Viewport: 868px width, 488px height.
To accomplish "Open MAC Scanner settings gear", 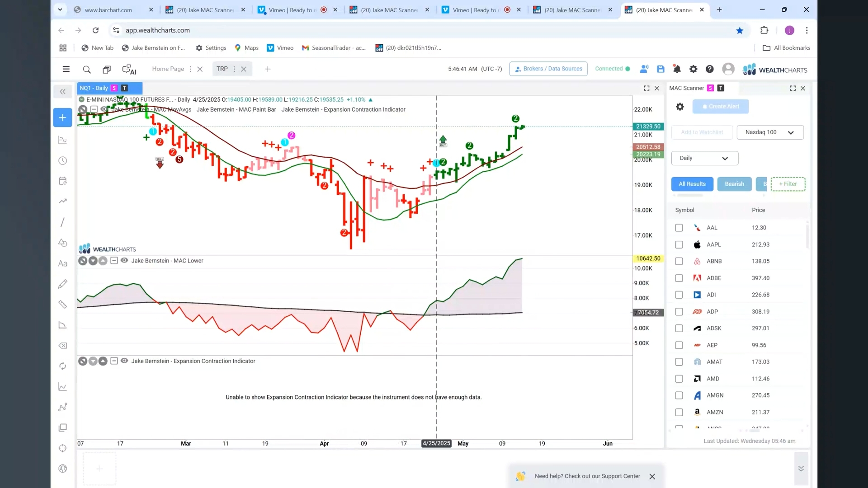I will tap(680, 107).
